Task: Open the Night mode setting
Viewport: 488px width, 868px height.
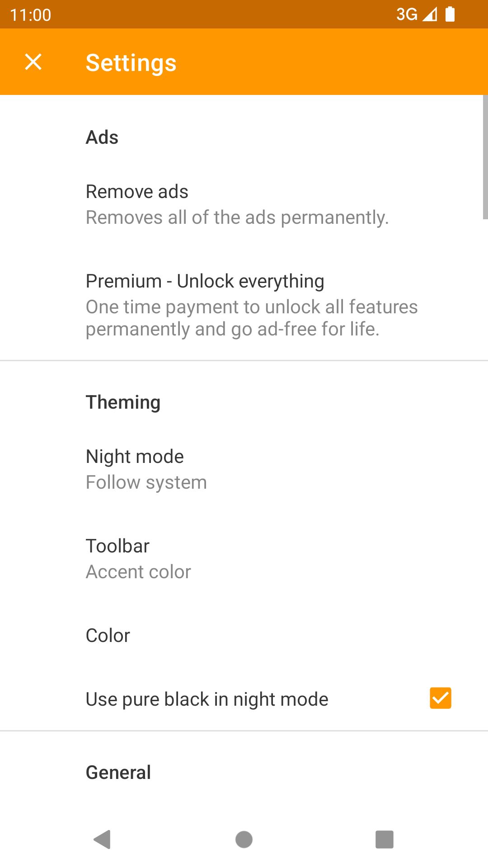Action: [x=244, y=470]
